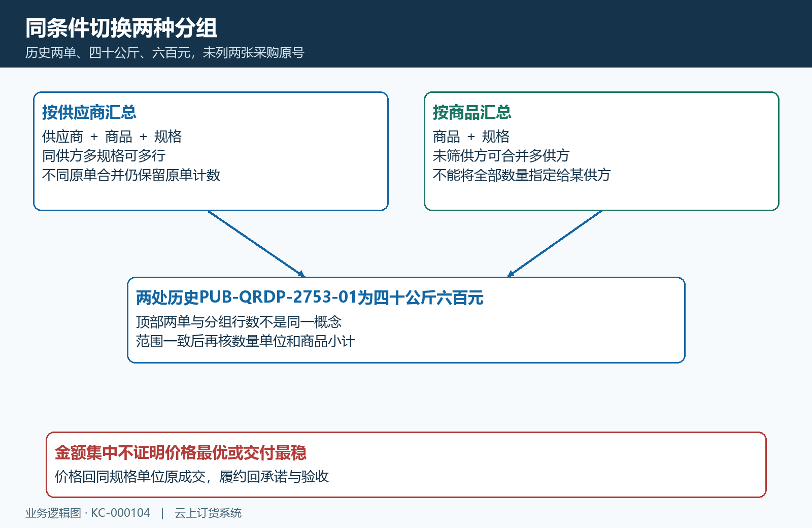Select 不同原单合并仍保留原单计数 text

point(131,175)
